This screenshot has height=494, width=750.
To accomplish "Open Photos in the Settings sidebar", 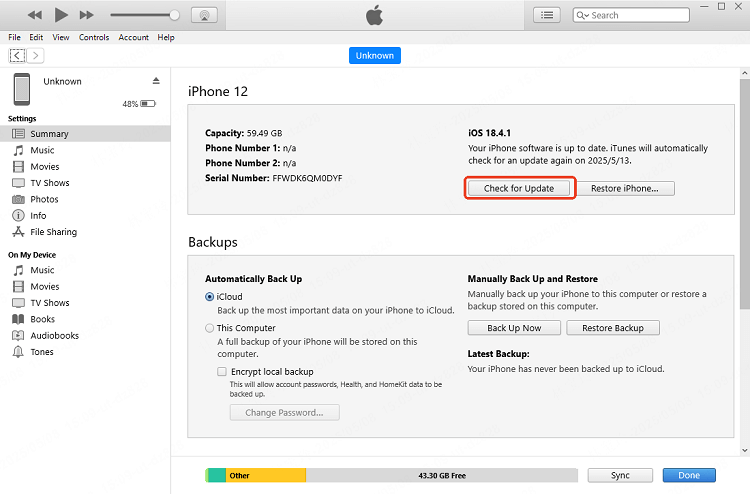I will tap(44, 199).
